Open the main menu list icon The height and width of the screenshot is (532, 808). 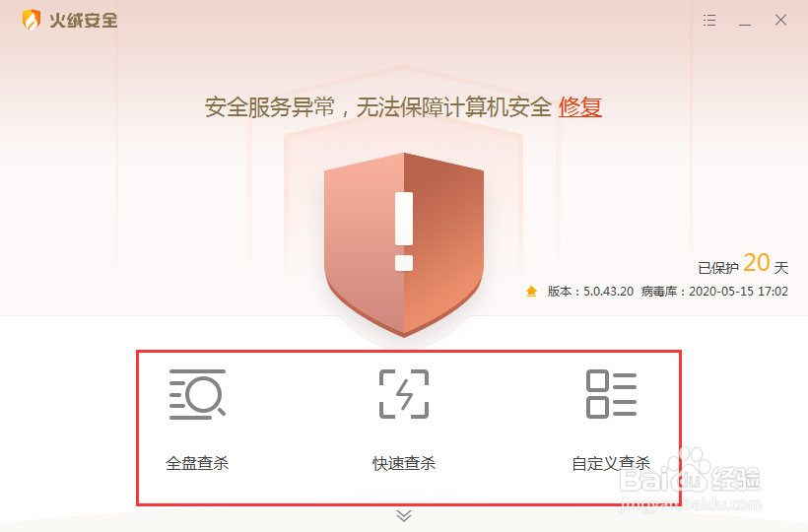coord(709,20)
